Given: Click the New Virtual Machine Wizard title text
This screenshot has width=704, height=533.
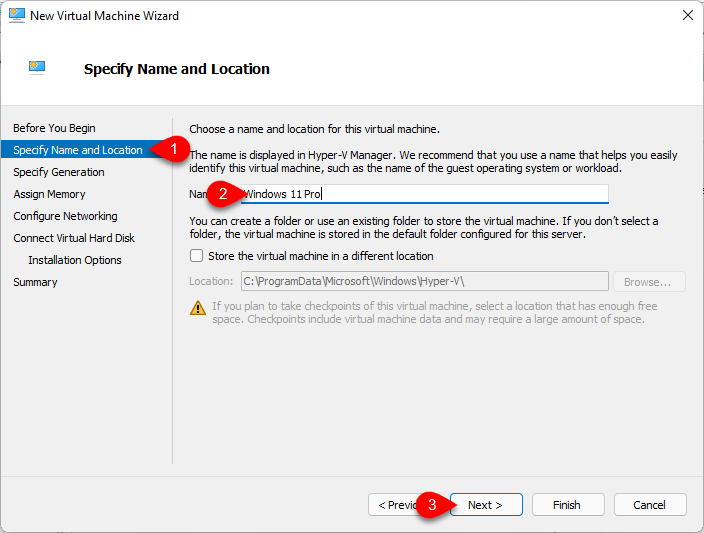Looking at the screenshot, I should tap(105, 16).
